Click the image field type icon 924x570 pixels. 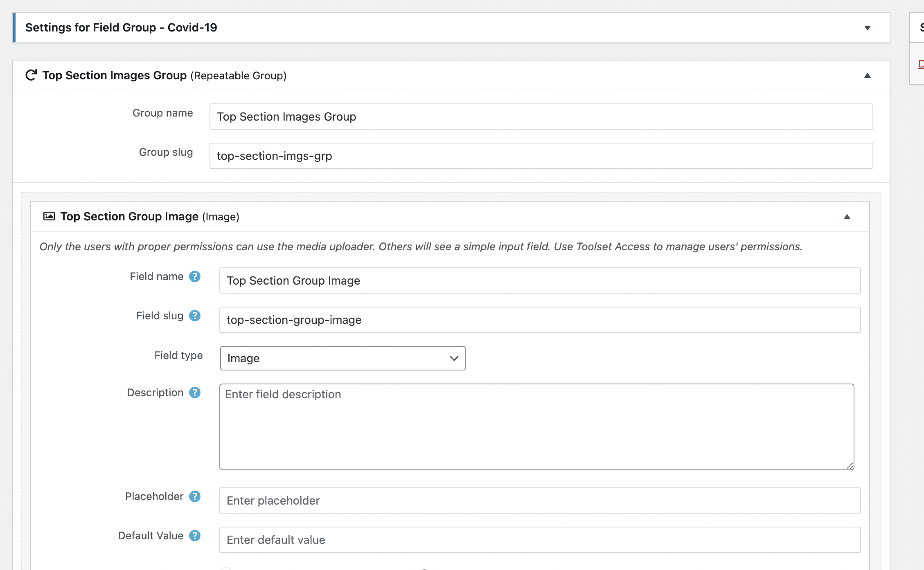(49, 216)
